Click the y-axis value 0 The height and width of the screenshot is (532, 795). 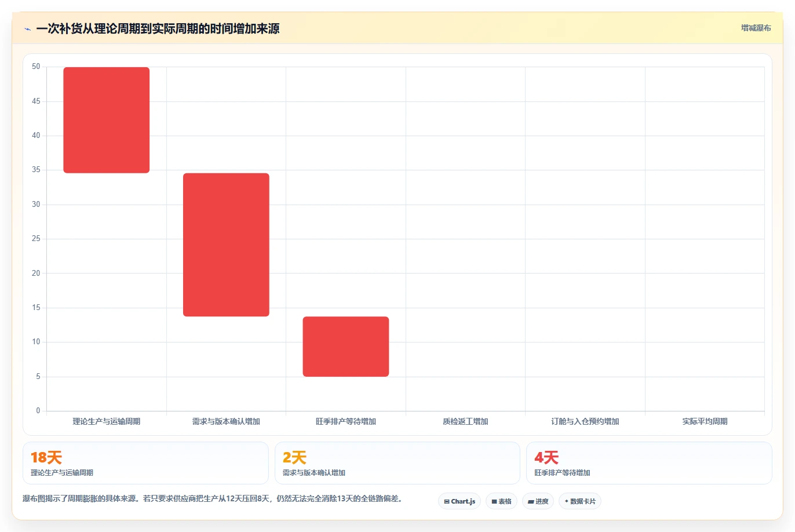(x=38, y=411)
